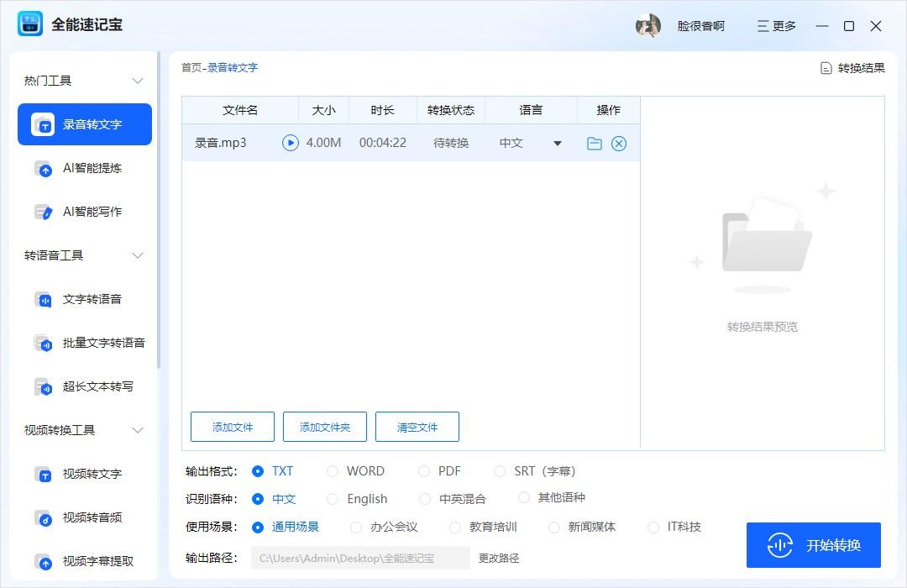Collapse the 转语音工具 section
Viewport: 907px width, 588px height.
coord(138,255)
